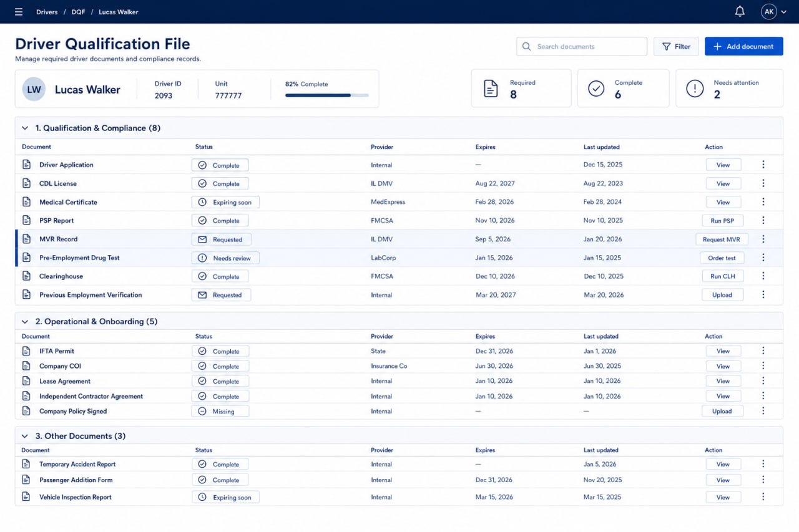Screen dimensions: 799x532
Task: Click the document icon beside Clearinghouse
Action: pos(26,276)
